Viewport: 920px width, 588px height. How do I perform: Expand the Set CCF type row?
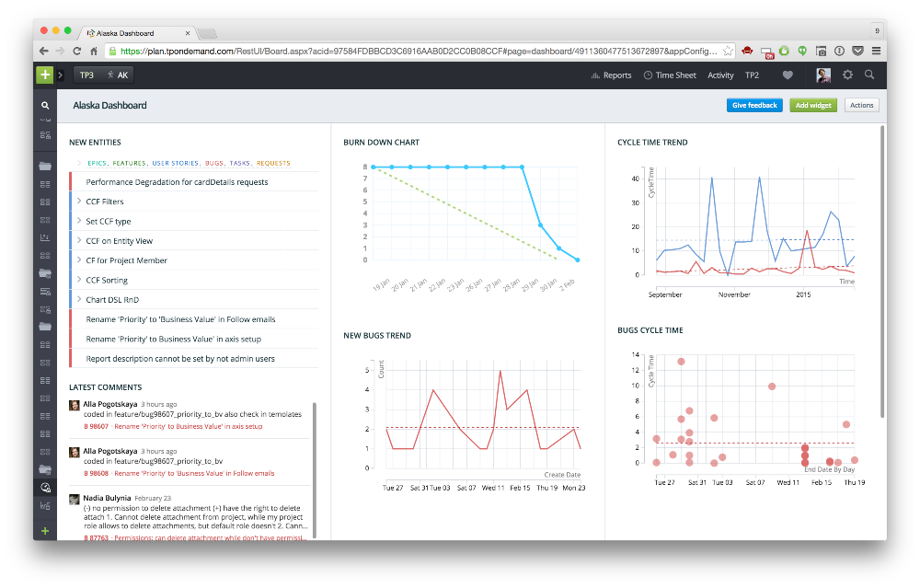(78, 221)
